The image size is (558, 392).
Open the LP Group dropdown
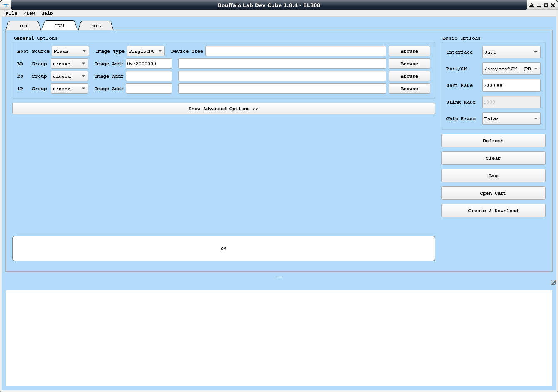(70, 89)
